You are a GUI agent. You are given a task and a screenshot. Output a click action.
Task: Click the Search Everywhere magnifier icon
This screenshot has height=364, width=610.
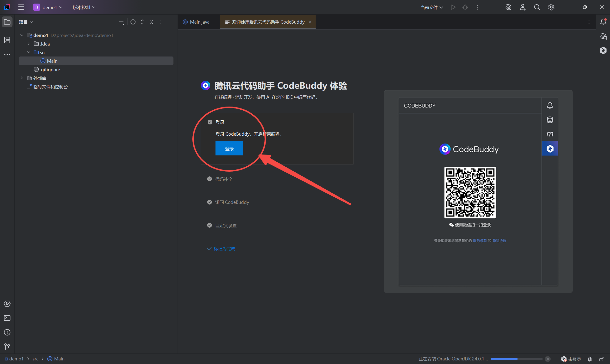(537, 7)
